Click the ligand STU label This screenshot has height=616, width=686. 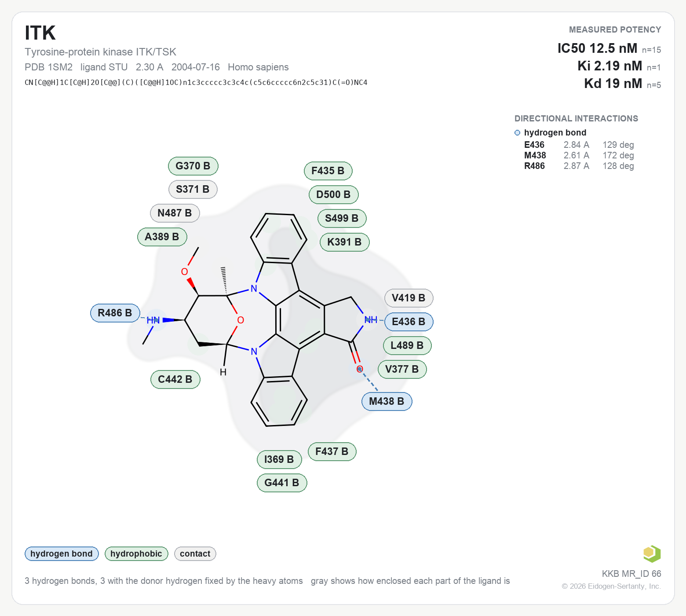104,67
